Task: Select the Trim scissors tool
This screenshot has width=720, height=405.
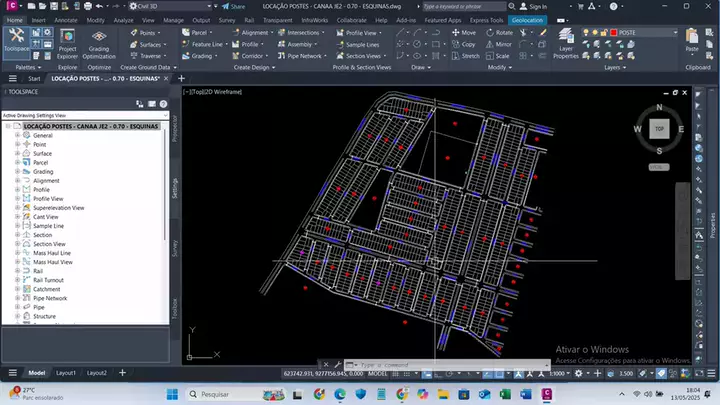Action: click(523, 33)
